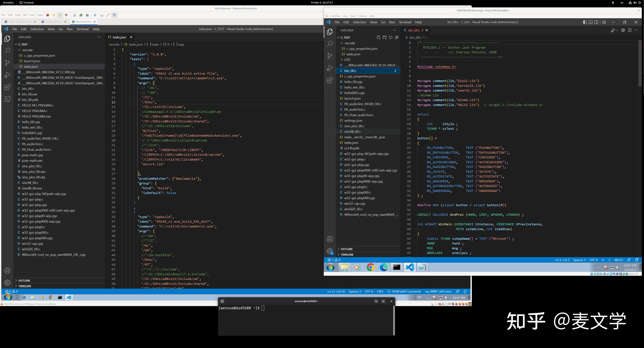644x348 pixels.
Task: Click split editor icon in right VS Code
Action: (630, 30)
